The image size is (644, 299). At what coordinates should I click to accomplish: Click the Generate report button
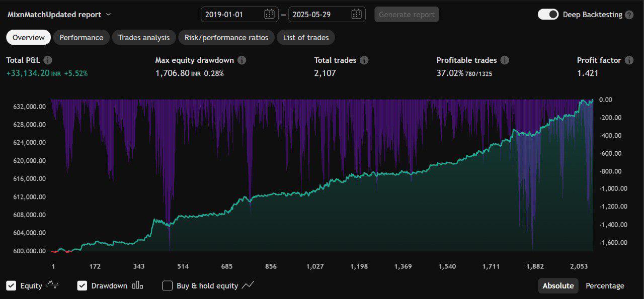point(406,14)
